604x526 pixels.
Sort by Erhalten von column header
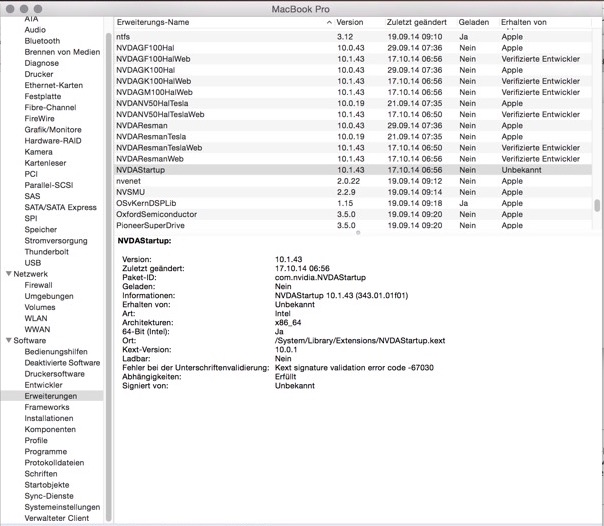point(523,22)
